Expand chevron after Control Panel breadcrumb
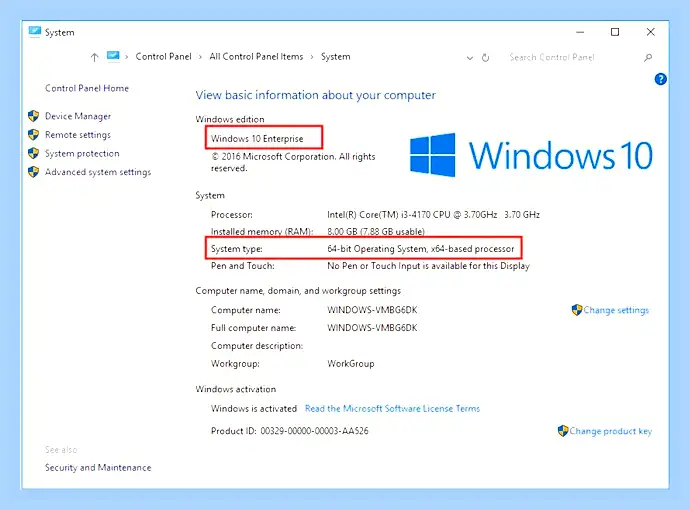Screen dimensions: 690x510 click(x=200, y=57)
